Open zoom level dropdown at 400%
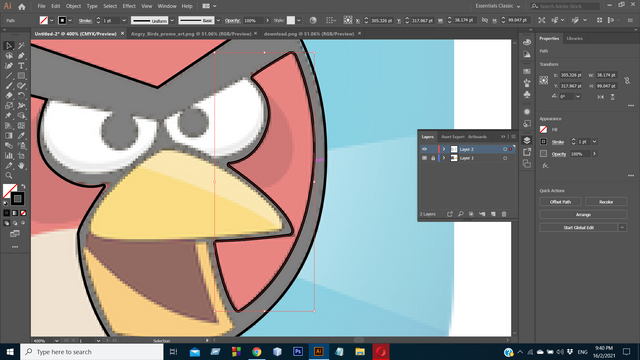 click(x=56, y=341)
